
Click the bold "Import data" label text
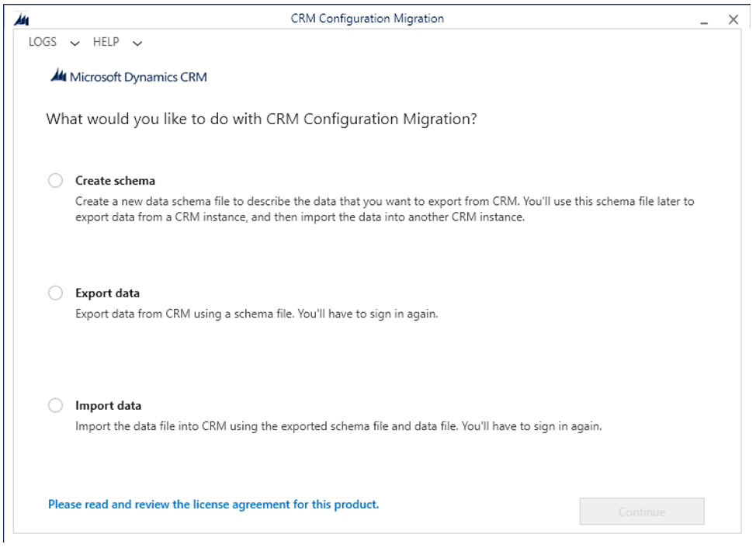(x=108, y=406)
